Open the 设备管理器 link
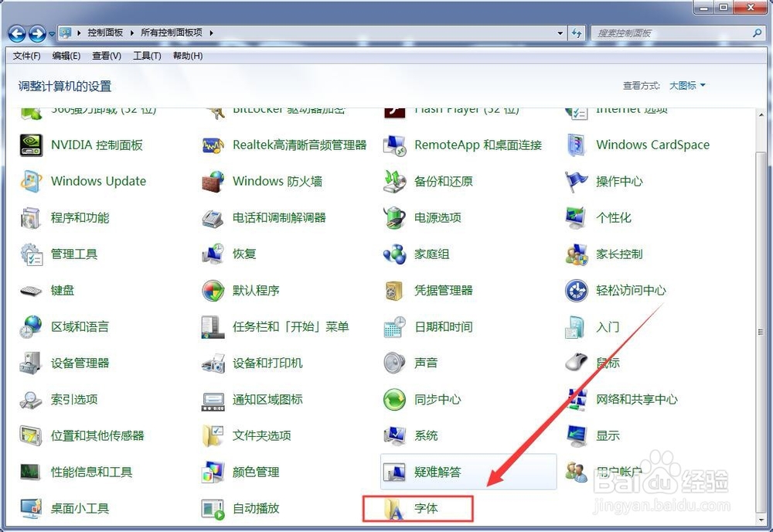Viewport: 773px width, 532px height. coord(80,363)
